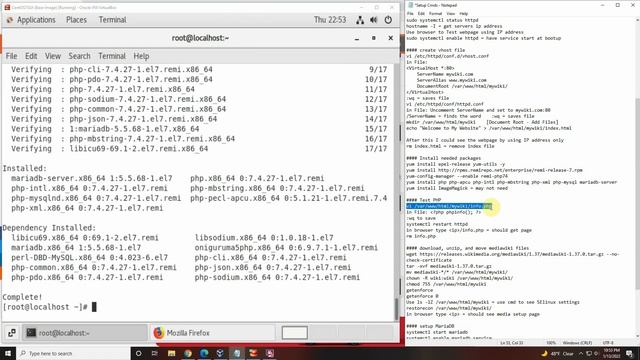Click '#### Install needed packages' line in Notepad
The height and width of the screenshot is (360, 640).
(x=443, y=158)
